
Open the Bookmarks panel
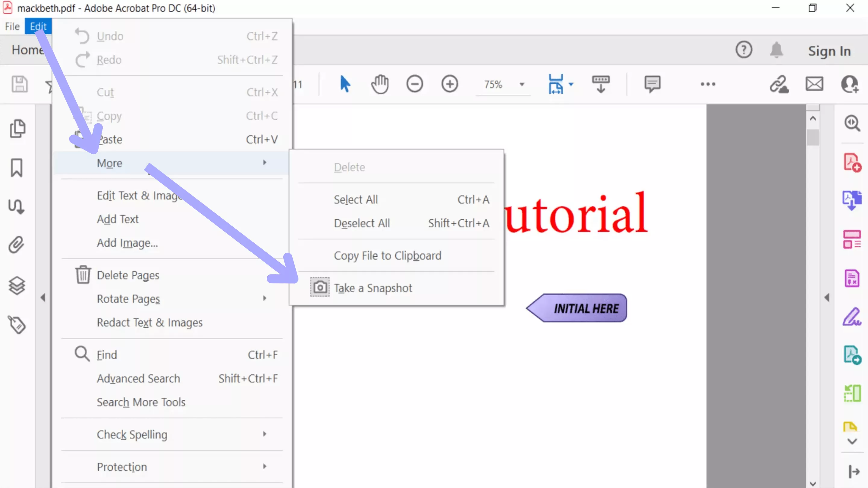click(x=17, y=168)
